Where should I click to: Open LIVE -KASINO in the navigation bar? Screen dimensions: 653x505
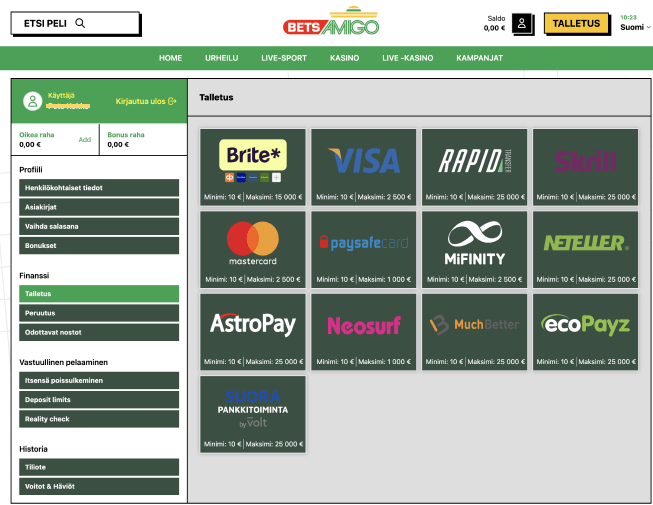click(408, 58)
